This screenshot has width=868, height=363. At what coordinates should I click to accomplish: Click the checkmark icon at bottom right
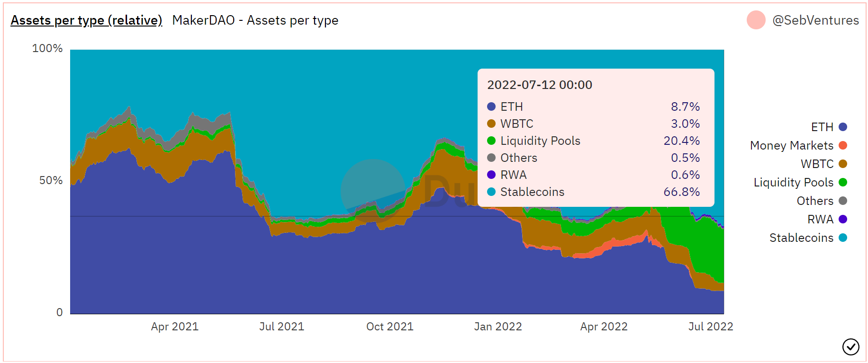pos(850,347)
